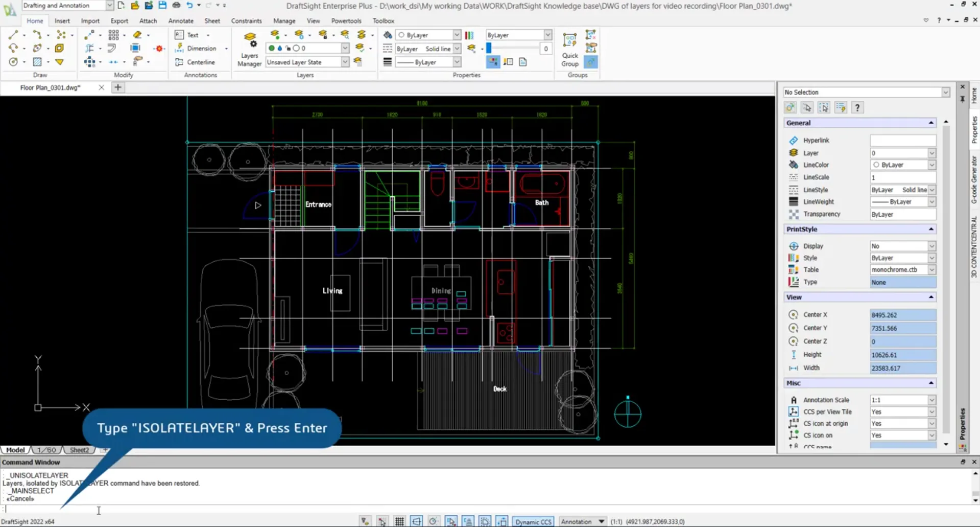The width and height of the screenshot is (980, 527).
Task: Toggle Ortho mode in status bar
Action: pos(416,521)
